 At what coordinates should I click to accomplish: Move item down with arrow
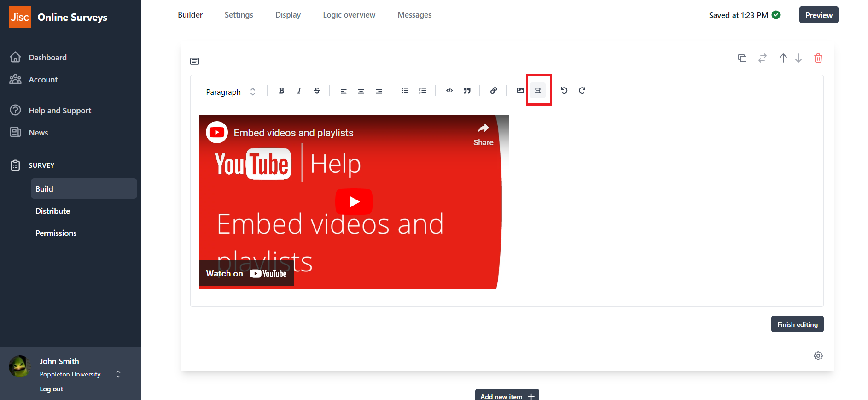[798, 58]
